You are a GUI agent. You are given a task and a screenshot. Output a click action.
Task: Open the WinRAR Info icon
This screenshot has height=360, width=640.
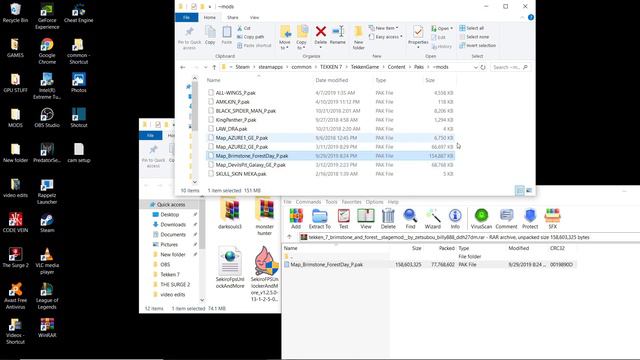pos(455,218)
